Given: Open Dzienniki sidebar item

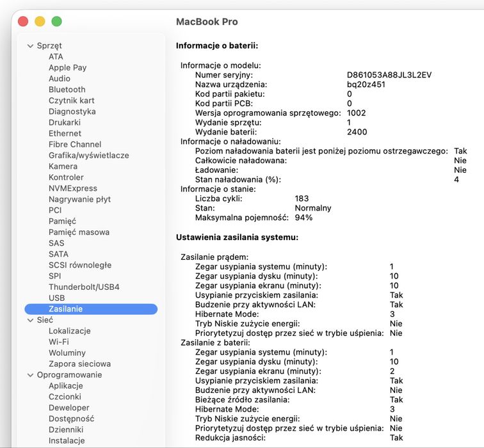Looking at the screenshot, I should (66, 430).
